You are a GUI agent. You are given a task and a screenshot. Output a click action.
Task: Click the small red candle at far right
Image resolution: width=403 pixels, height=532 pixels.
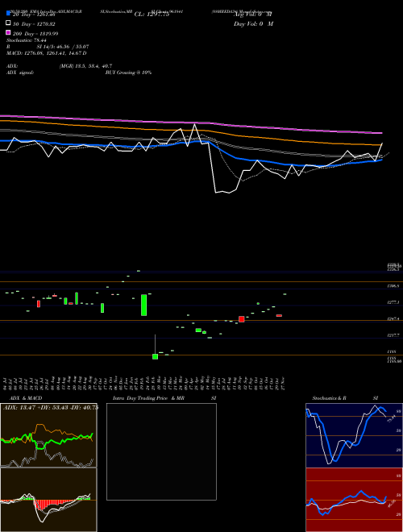[x=279, y=315]
